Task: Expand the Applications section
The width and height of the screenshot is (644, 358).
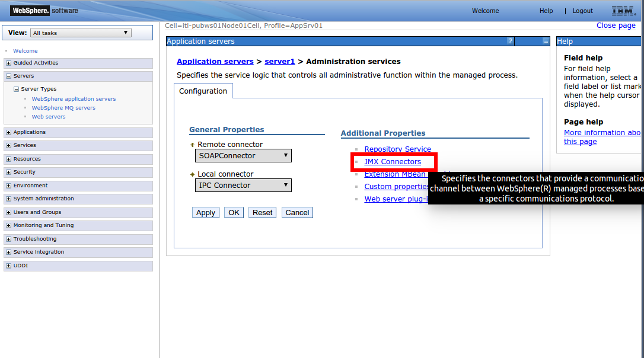Action: (8, 133)
